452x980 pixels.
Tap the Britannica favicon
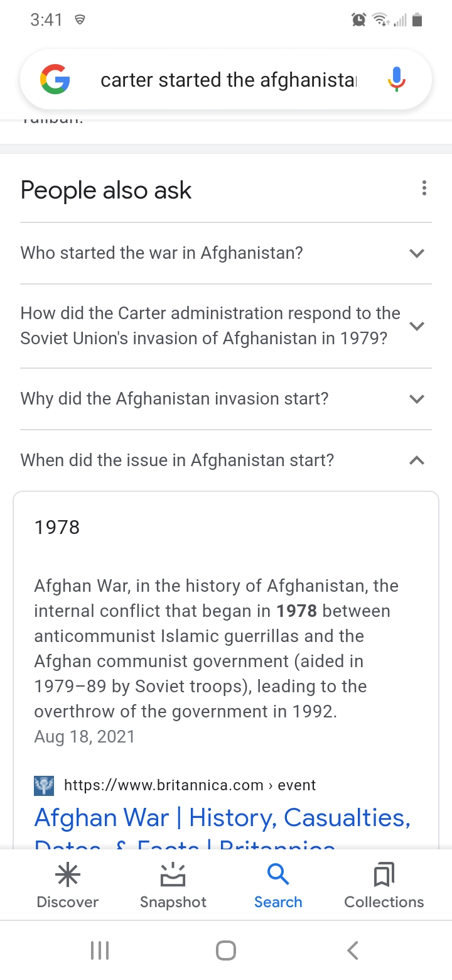point(45,785)
